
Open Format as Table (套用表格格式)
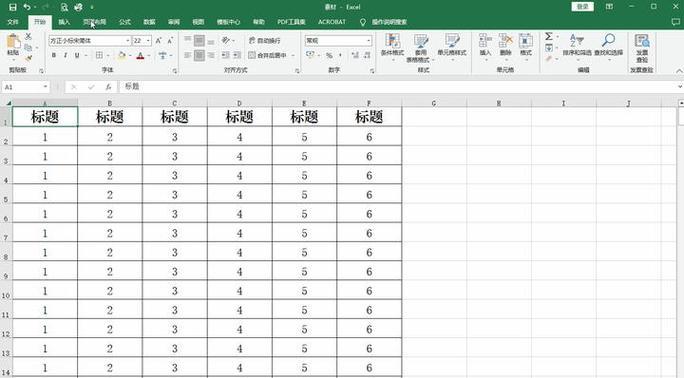[x=420, y=48]
